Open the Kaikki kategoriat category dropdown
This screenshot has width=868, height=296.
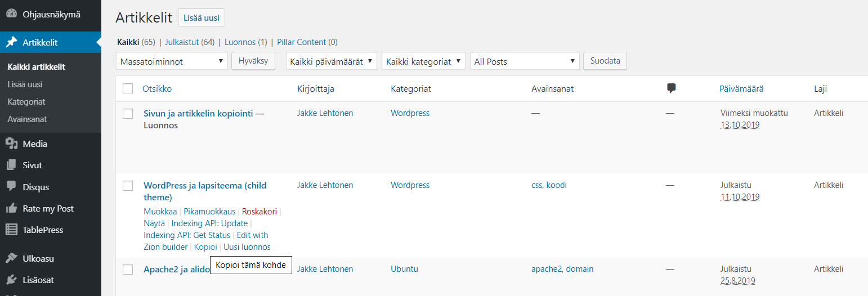click(423, 61)
